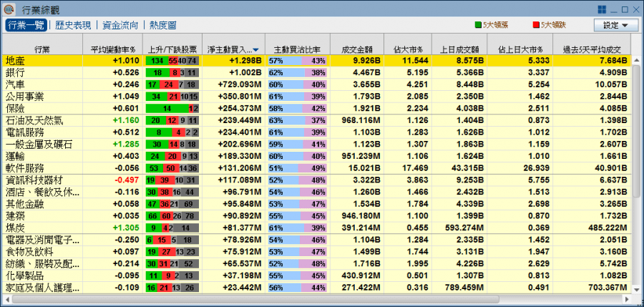Select the 銀行 industry row
644x307 pixels.
coord(43,72)
